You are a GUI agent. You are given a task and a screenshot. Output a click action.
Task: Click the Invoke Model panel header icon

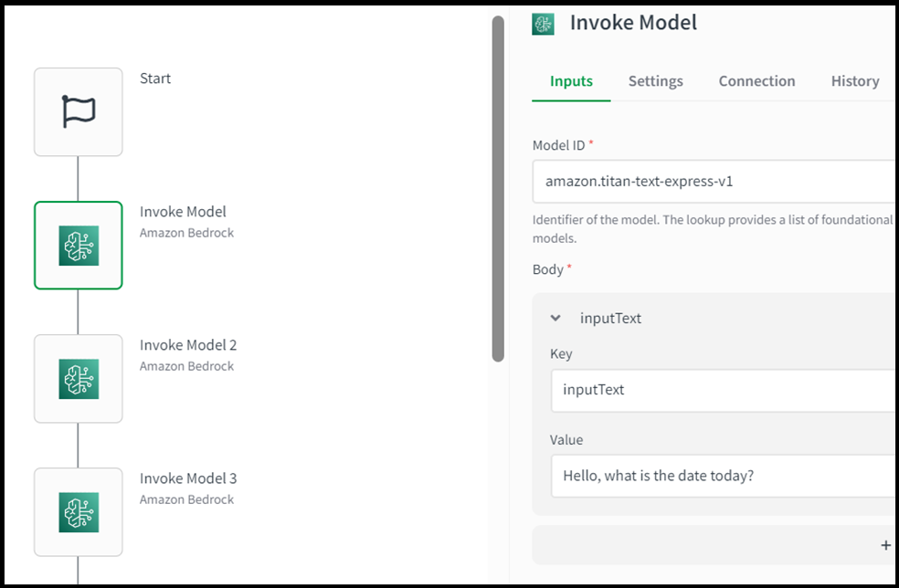[542, 23]
